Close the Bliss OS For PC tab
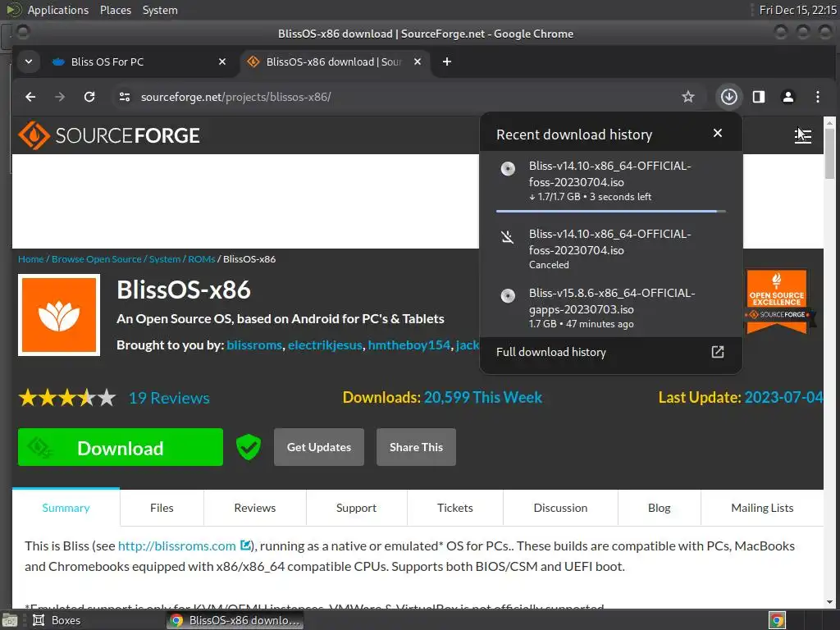Screen dimensions: 840x630 222,62
